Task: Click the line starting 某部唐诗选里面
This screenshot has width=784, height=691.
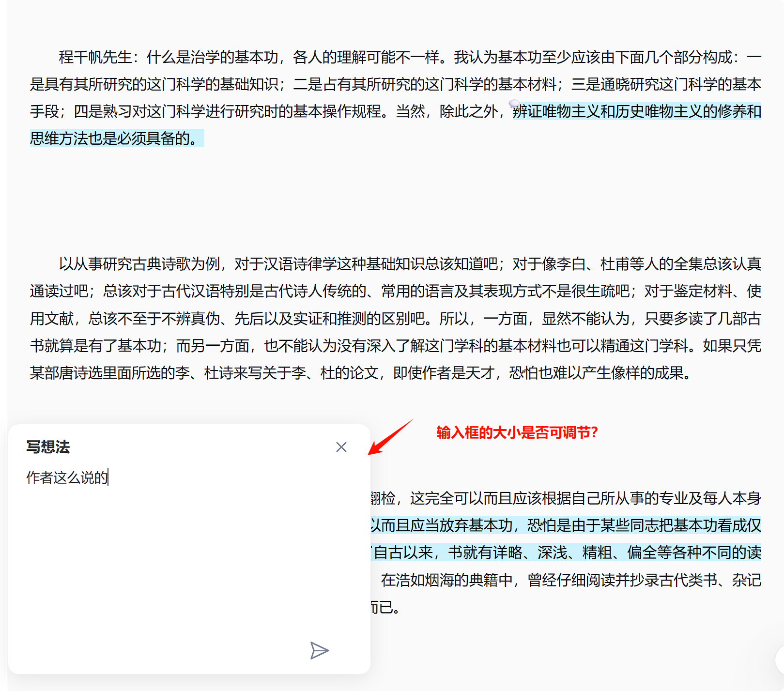Action: tap(360, 373)
